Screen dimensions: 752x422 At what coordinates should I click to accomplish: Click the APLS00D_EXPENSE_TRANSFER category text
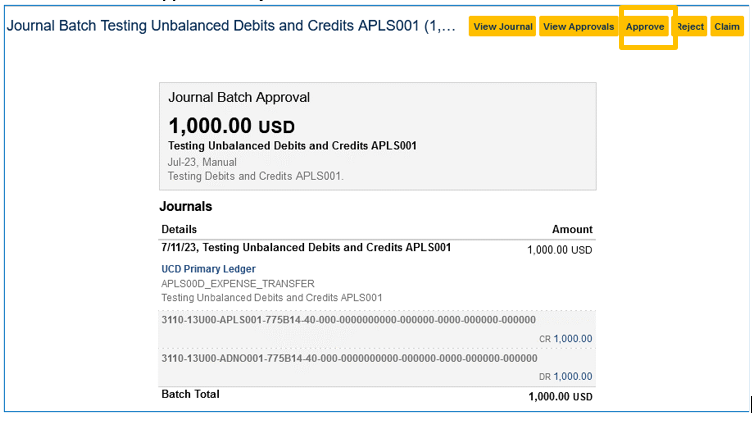coord(238,284)
